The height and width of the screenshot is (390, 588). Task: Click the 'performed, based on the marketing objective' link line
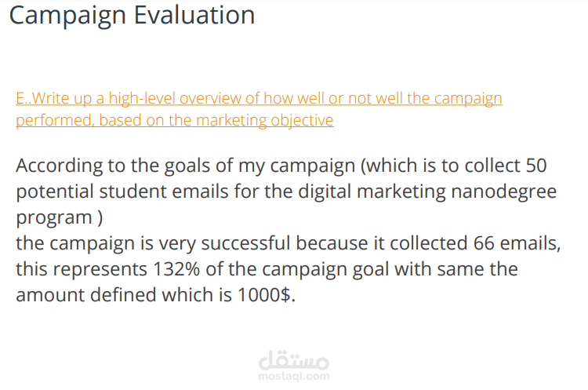coord(174,120)
